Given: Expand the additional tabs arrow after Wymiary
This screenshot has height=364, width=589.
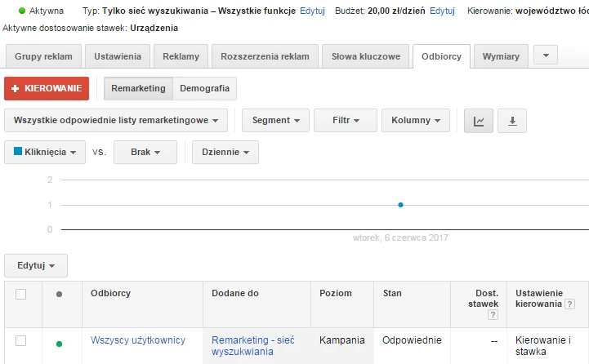Looking at the screenshot, I should coord(546,55).
